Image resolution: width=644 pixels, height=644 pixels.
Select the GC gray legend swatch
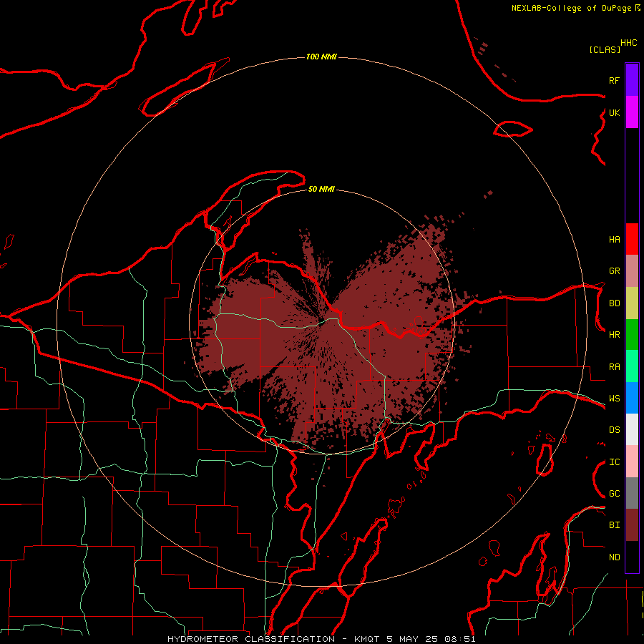pos(632,493)
